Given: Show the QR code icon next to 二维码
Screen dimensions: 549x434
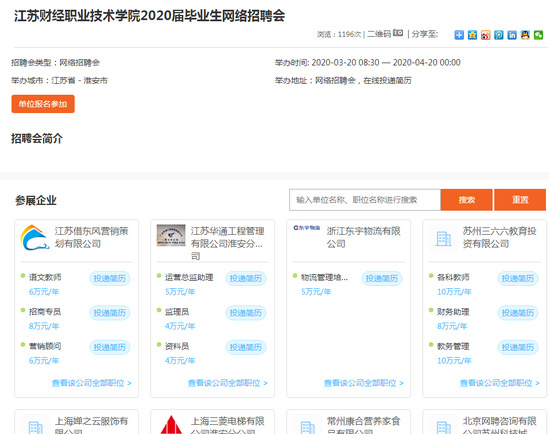Looking at the screenshot, I should (x=398, y=33).
